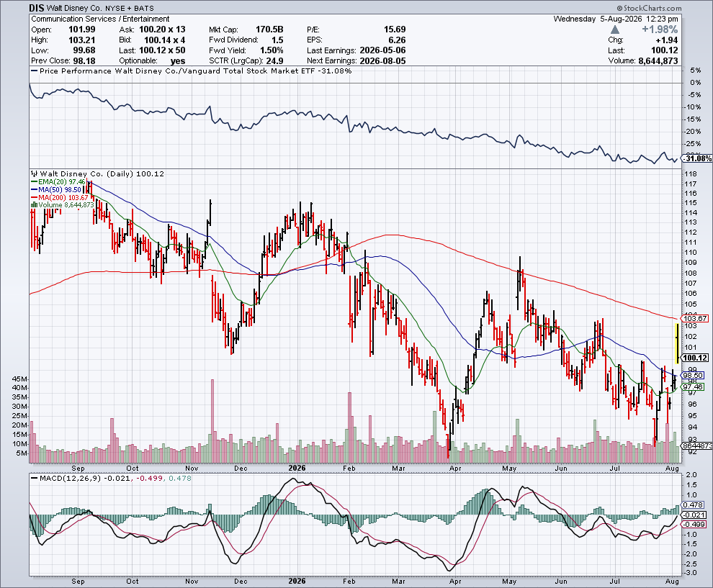Click the bar-chart icon beside 'Walt Disney Co. (Daily)'
The image size is (713, 588).
tap(34, 173)
